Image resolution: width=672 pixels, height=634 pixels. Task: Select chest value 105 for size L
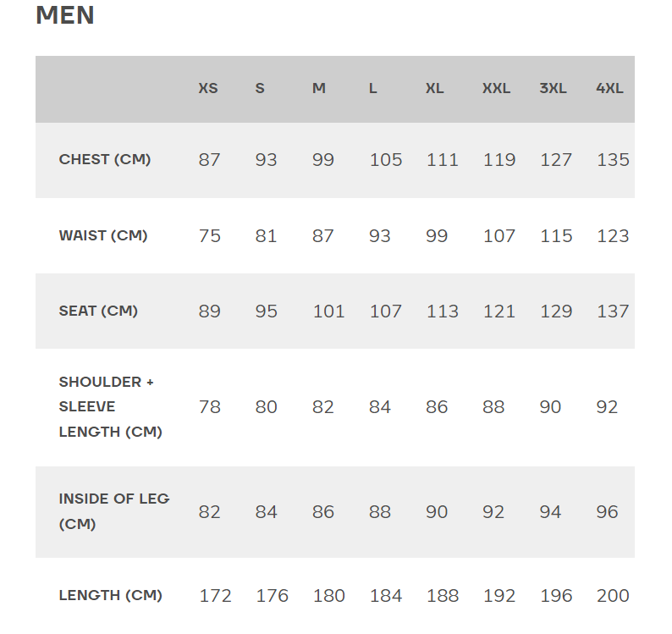point(386,160)
